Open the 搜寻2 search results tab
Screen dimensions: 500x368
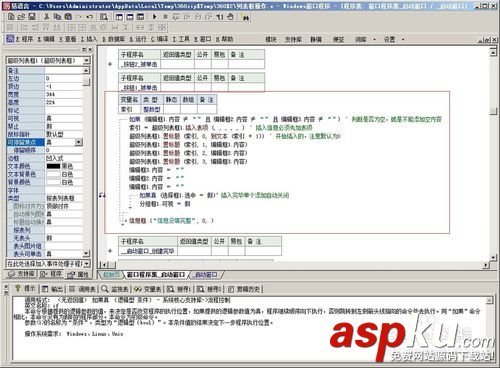click(209, 289)
